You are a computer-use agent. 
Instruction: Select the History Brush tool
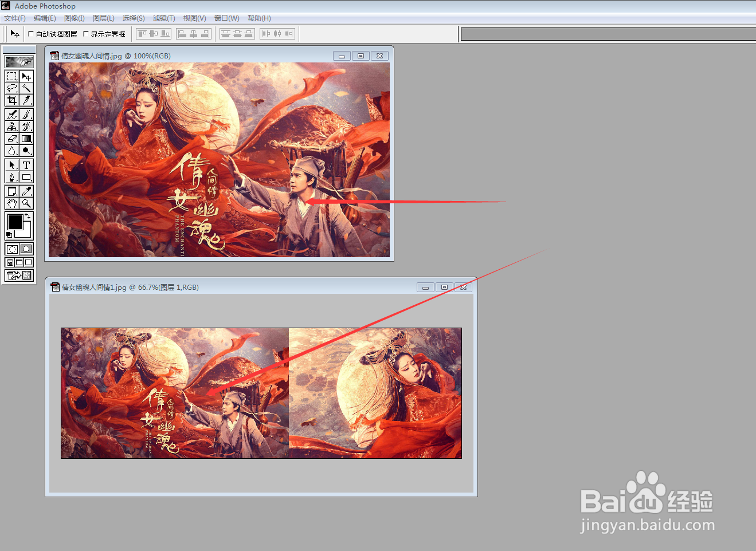click(26, 127)
